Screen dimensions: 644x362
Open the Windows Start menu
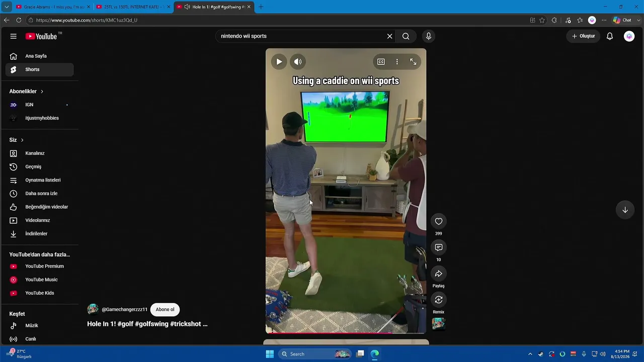coord(270,354)
